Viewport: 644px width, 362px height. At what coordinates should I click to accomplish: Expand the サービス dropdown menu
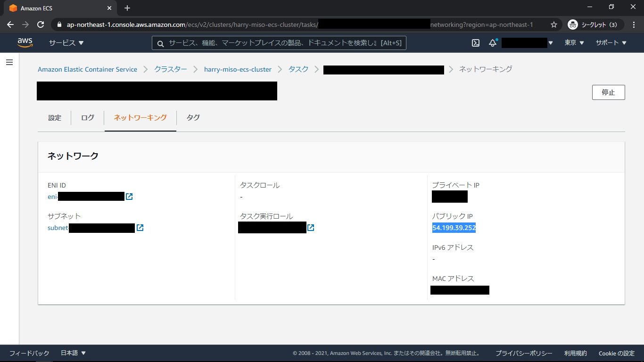(x=66, y=43)
